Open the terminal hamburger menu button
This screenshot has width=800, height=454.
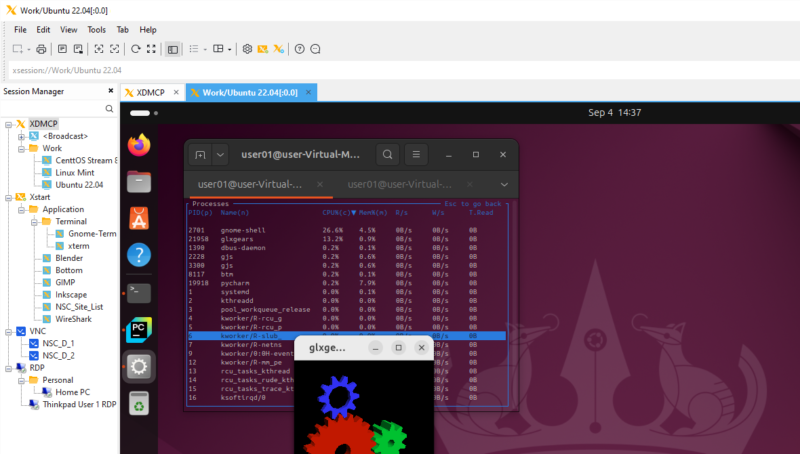(x=418, y=154)
